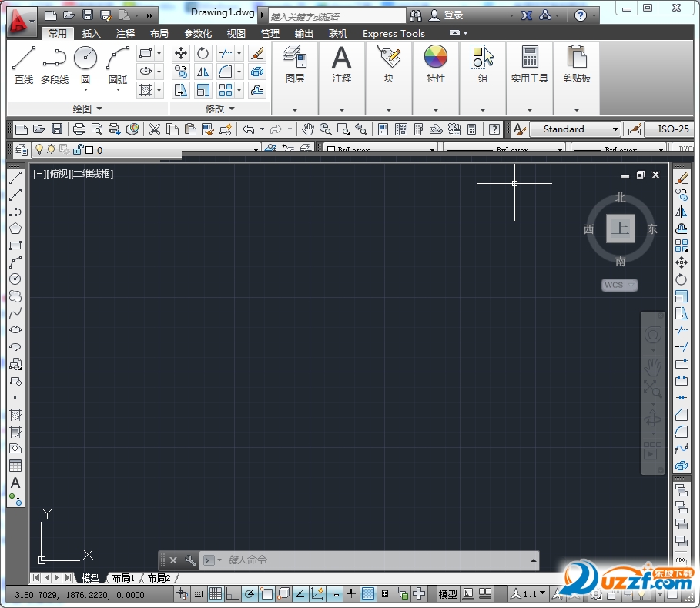The height and width of the screenshot is (608, 700).
Task: Toggle lineweight display in status bar
Action: coord(351,593)
